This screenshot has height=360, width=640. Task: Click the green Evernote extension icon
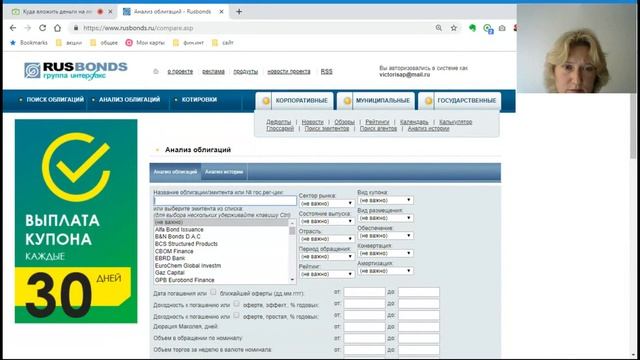pos(473,28)
